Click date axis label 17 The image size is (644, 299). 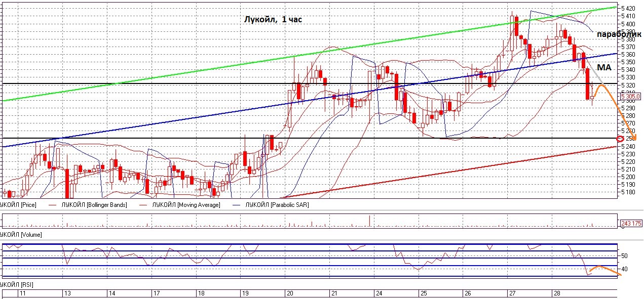point(157,293)
